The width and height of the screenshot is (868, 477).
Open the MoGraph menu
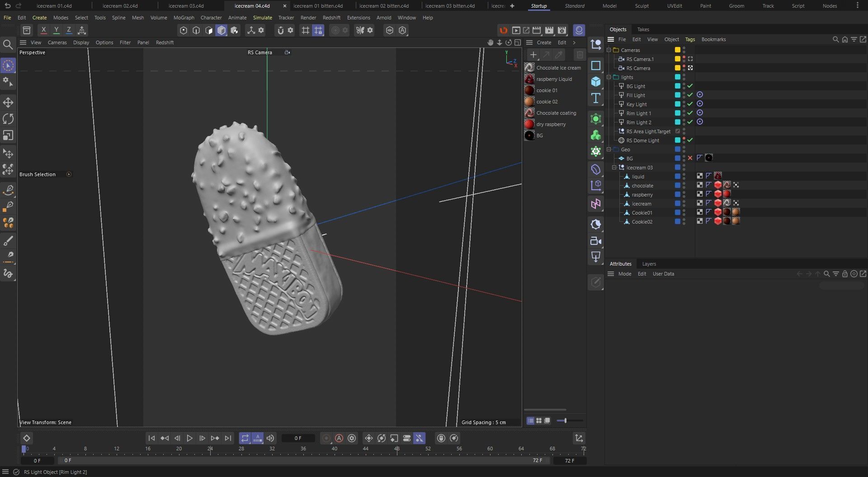point(184,18)
